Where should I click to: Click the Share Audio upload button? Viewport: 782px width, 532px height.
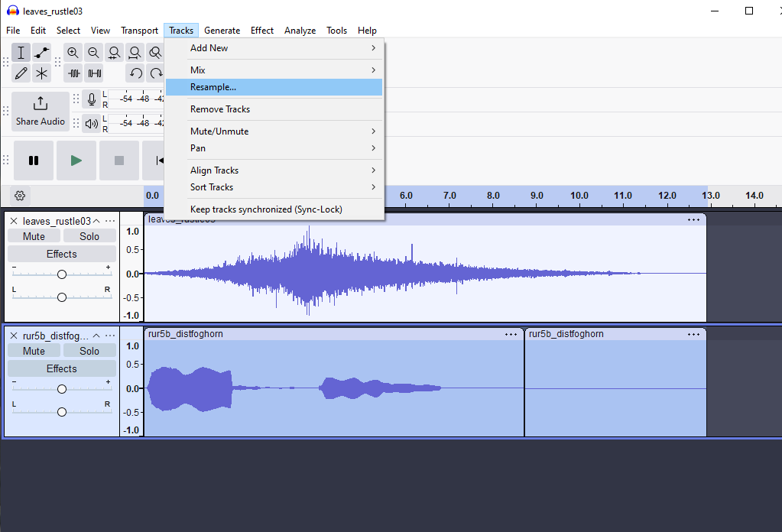[41, 111]
